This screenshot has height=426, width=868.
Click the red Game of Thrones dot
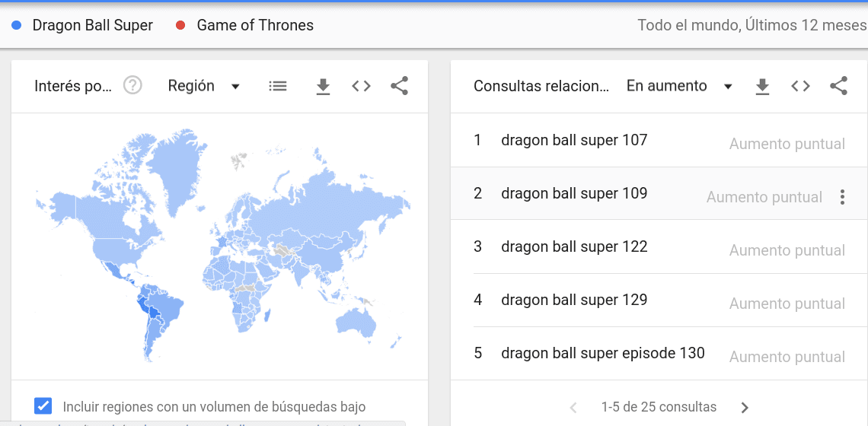click(x=180, y=25)
